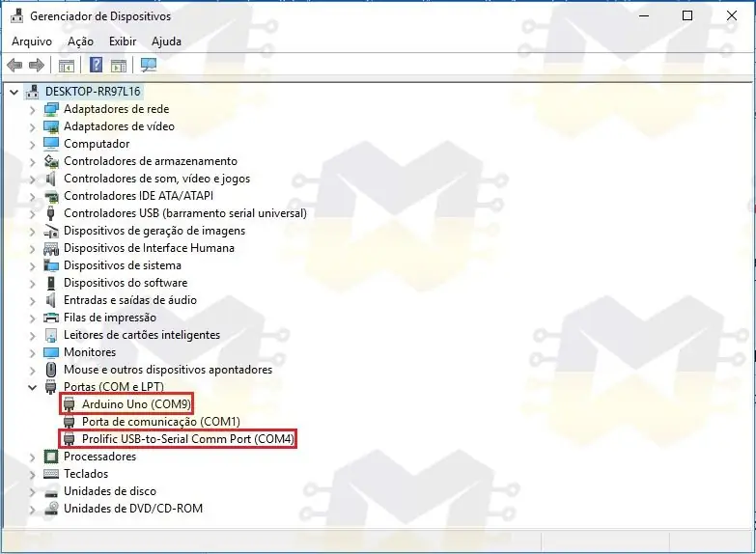Collapse the DESKTOP-RR97L16 root node

click(14, 92)
